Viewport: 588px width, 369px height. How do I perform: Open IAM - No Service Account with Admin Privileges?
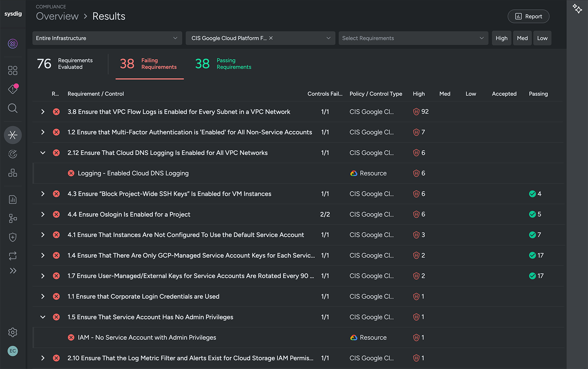(147, 338)
